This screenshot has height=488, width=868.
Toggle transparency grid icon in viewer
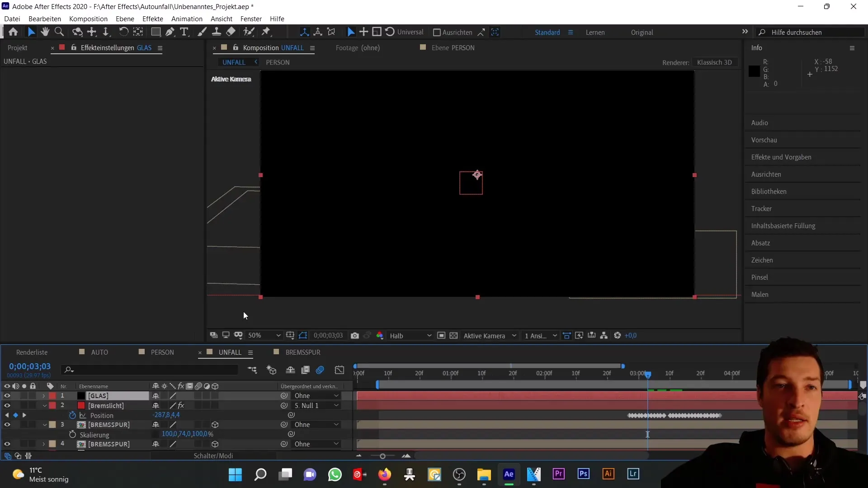pyautogui.click(x=454, y=336)
